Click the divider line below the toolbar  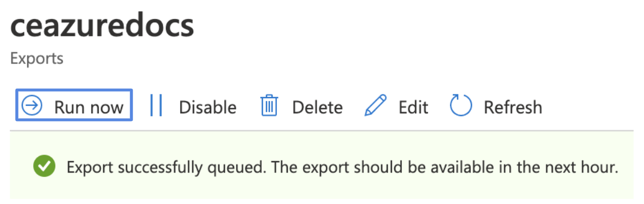point(321,131)
